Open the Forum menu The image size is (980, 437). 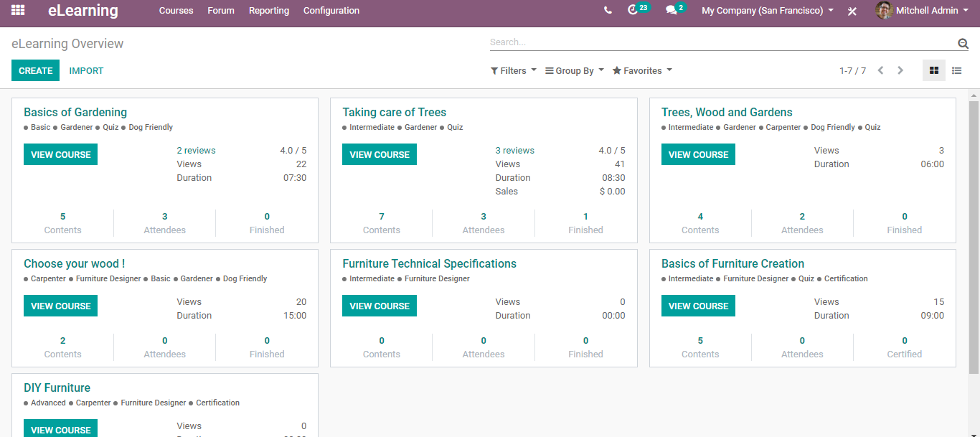(x=221, y=11)
